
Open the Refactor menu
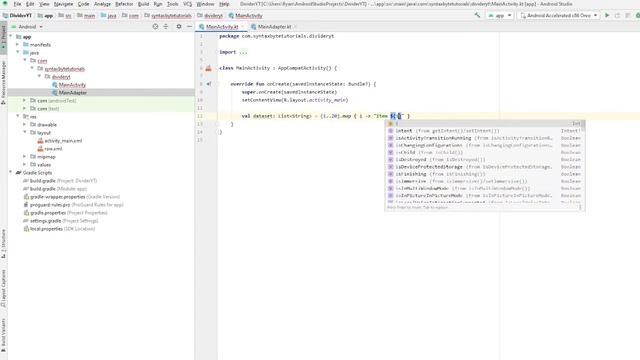124,4
